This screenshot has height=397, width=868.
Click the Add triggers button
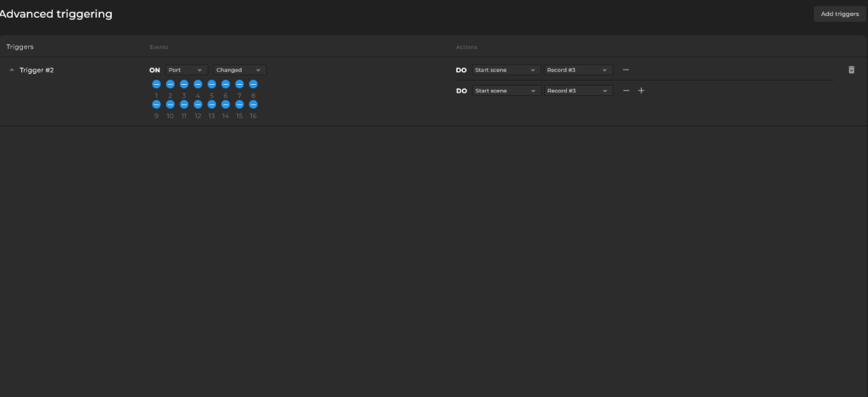click(839, 14)
